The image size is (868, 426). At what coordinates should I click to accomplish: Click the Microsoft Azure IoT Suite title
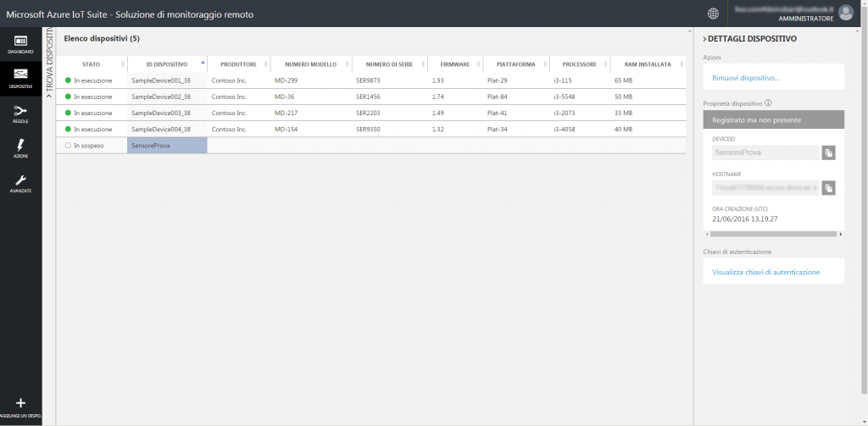click(130, 14)
